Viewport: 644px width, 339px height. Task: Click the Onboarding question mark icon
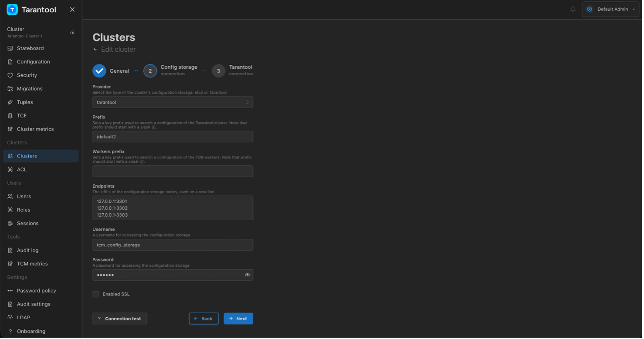click(10, 332)
